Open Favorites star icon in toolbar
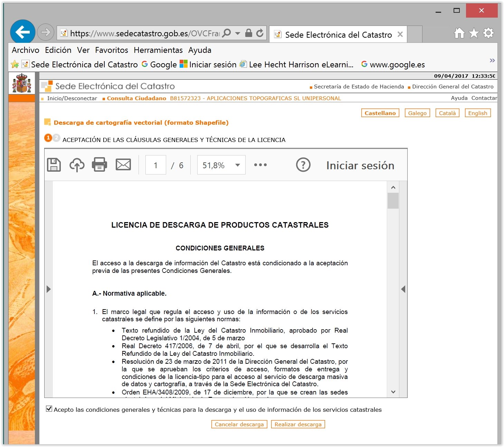Viewport: 504px width, 447px height. (474, 33)
